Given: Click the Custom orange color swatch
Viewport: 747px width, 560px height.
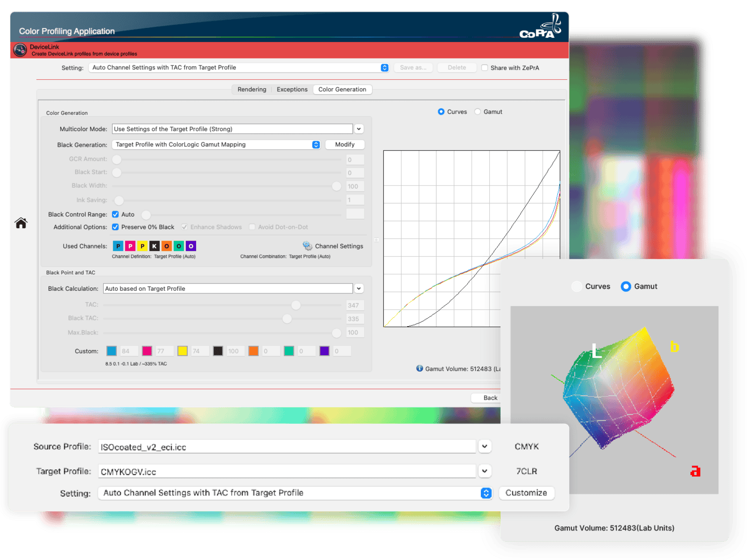Looking at the screenshot, I should pos(254,351).
